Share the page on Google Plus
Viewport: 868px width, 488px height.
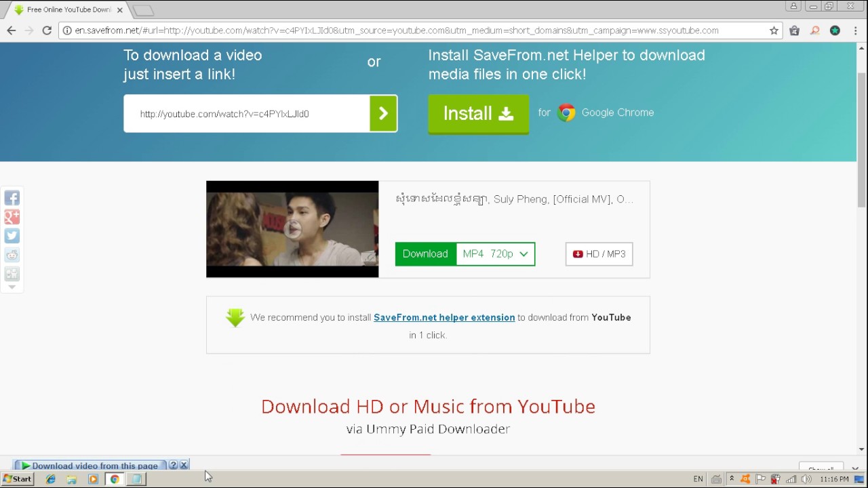coord(12,217)
